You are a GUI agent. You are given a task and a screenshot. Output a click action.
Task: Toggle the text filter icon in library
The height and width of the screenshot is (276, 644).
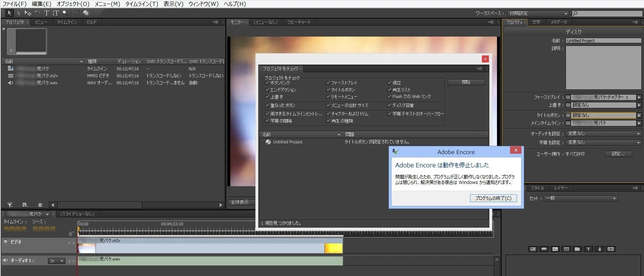588,249
